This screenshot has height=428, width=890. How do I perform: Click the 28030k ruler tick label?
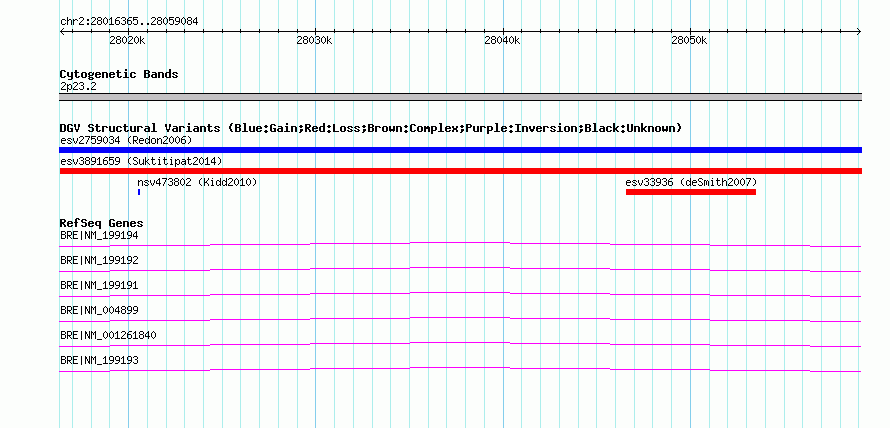pos(315,40)
